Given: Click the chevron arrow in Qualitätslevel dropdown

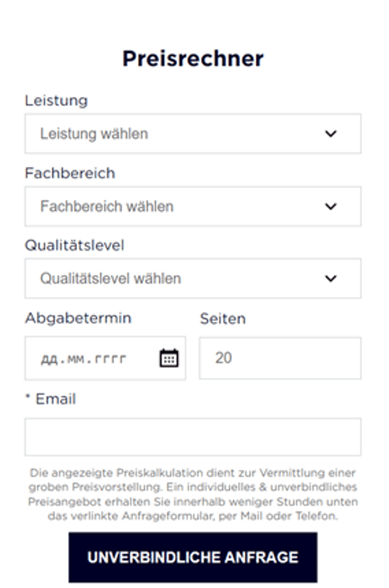Looking at the screenshot, I should (330, 278).
